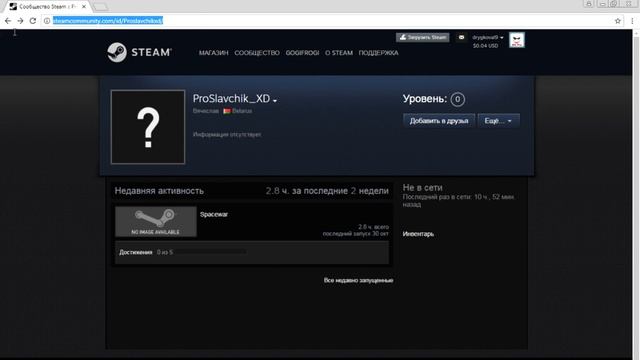Click the 2.8 ч. за последние 2 недели text

pos(327,191)
